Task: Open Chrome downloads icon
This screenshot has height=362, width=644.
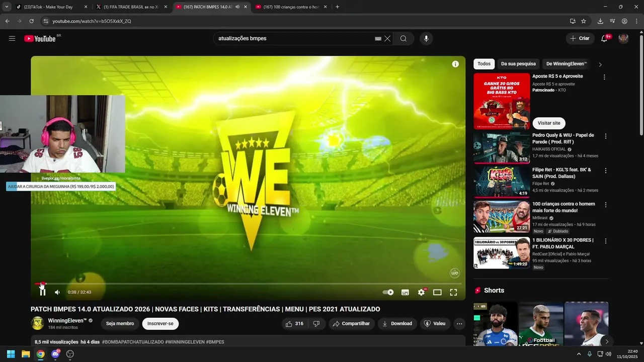Action: coord(600,21)
